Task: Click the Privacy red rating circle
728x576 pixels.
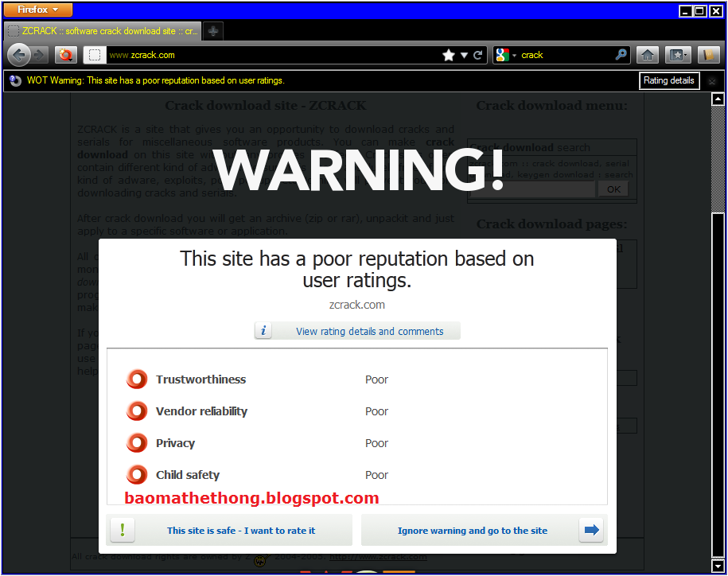Action: click(x=137, y=443)
